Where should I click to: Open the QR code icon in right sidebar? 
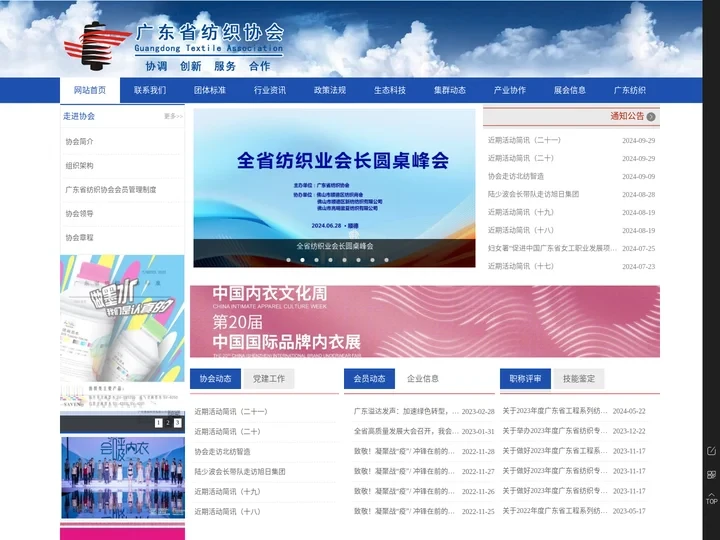[x=711, y=474]
